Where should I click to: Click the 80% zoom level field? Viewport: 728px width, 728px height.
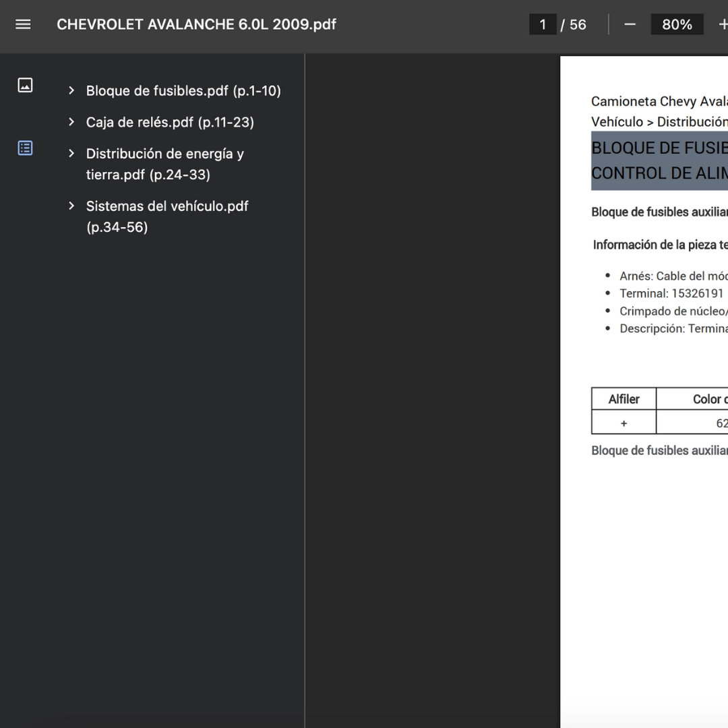point(677,24)
